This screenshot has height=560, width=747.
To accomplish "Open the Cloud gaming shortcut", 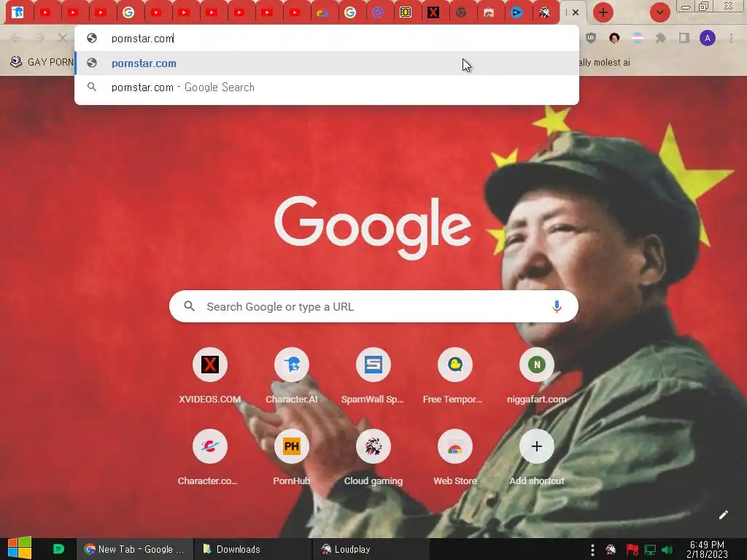I will pyautogui.click(x=373, y=458).
